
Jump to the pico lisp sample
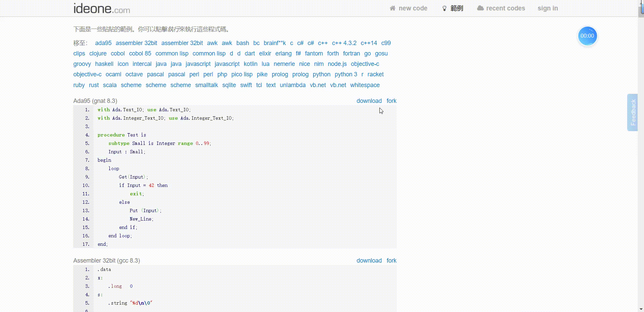click(x=242, y=74)
